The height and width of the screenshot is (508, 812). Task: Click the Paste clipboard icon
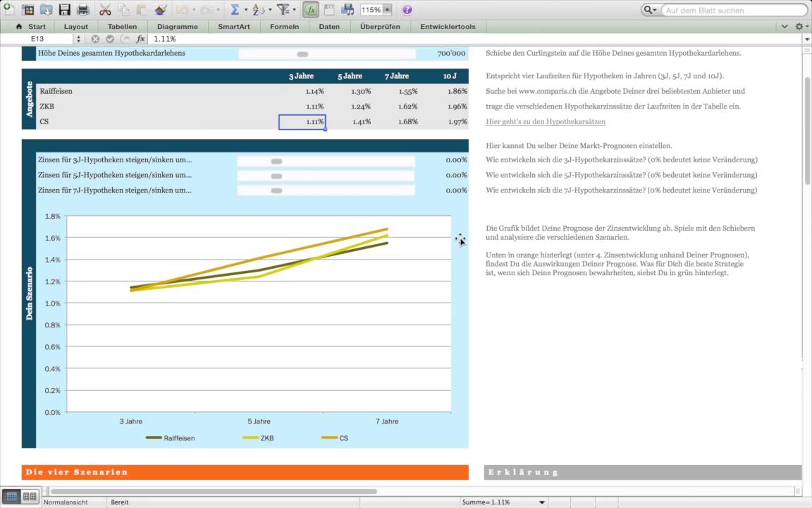142,9
